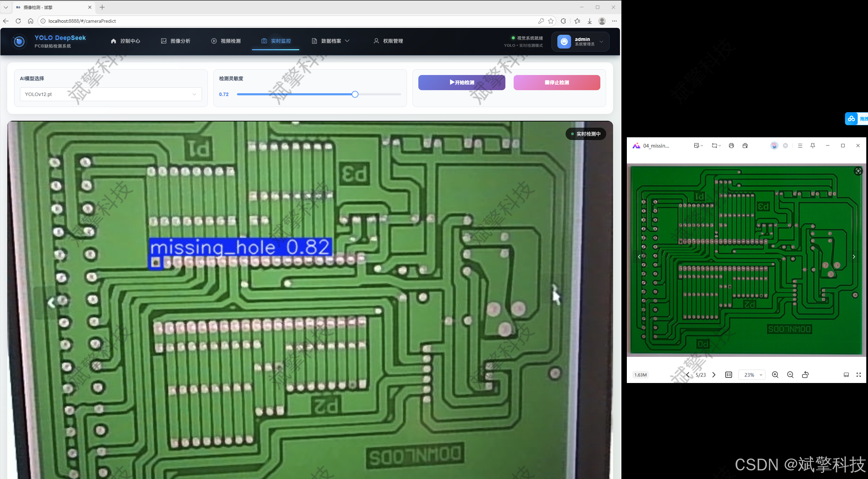Viewport: 868px width, 479px height.
Task: Go to next image in viewer
Action: (714, 375)
